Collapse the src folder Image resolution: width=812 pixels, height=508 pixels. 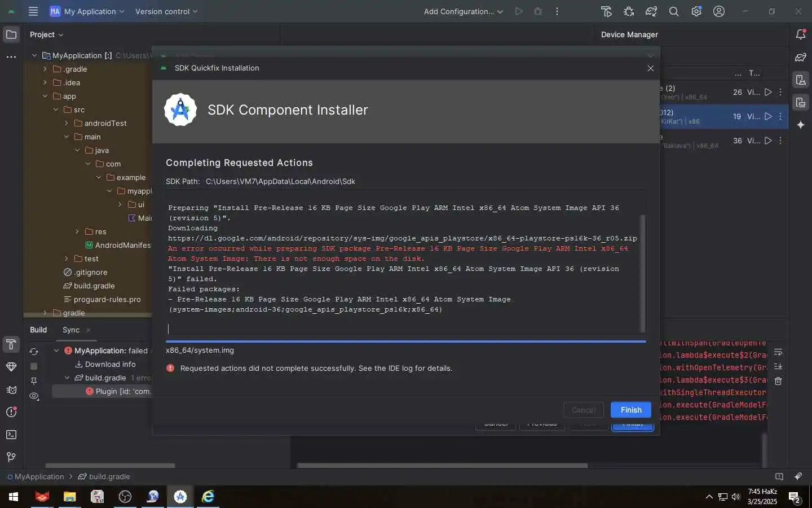point(56,110)
